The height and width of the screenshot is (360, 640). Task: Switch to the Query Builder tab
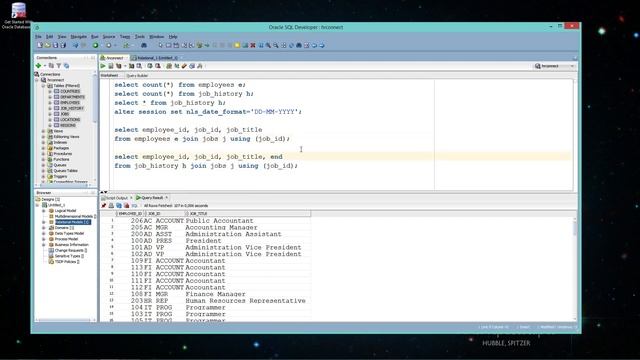pyautogui.click(x=137, y=76)
